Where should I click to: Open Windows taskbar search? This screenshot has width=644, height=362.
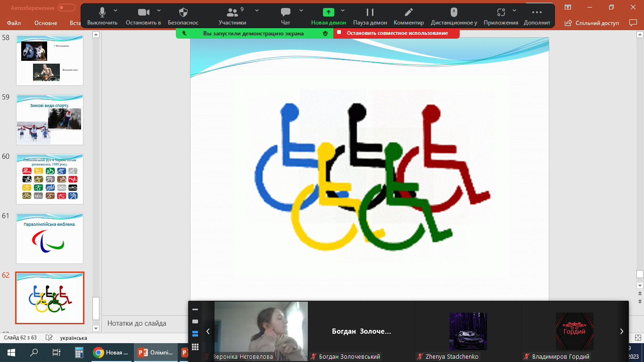[x=34, y=352]
